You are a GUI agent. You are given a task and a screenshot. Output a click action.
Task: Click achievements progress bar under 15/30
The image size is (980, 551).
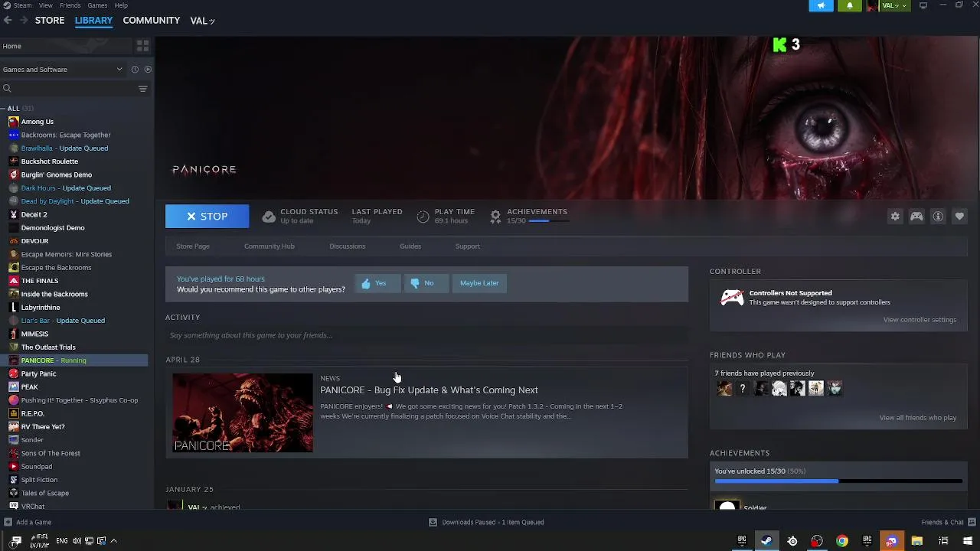548,221
